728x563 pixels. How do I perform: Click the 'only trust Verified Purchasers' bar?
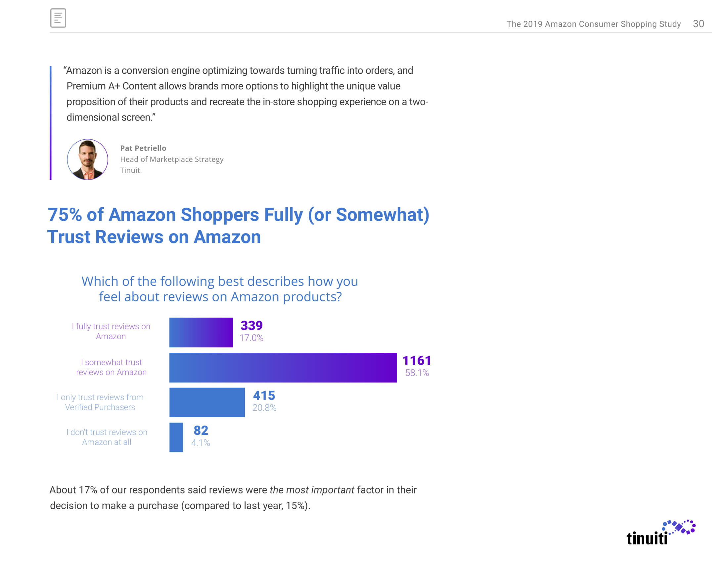(x=207, y=402)
